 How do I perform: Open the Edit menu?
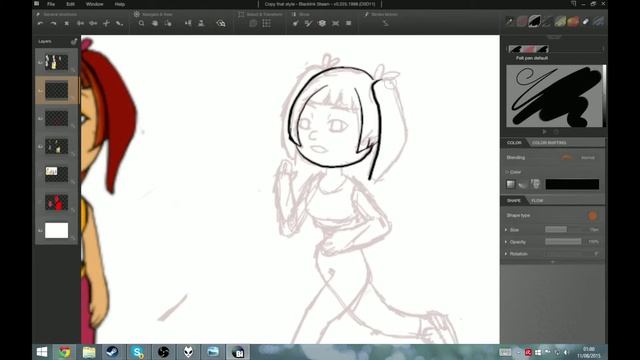70,4
